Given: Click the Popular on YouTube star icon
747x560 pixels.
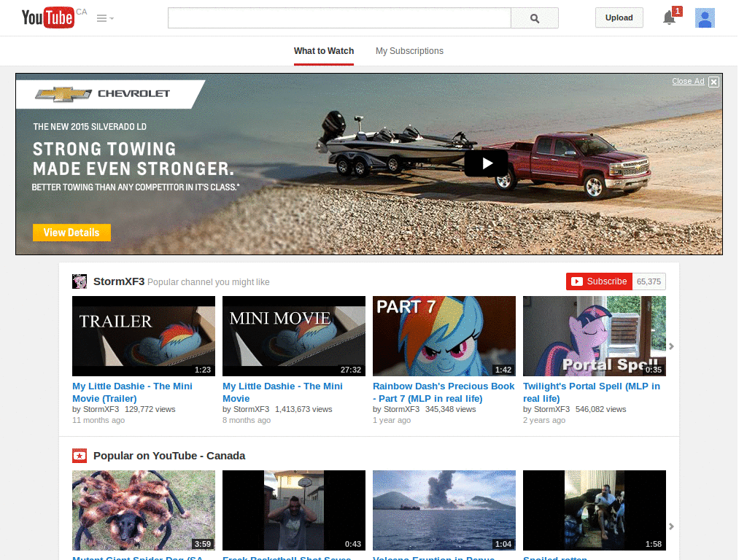Looking at the screenshot, I should (x=80, y=456).
